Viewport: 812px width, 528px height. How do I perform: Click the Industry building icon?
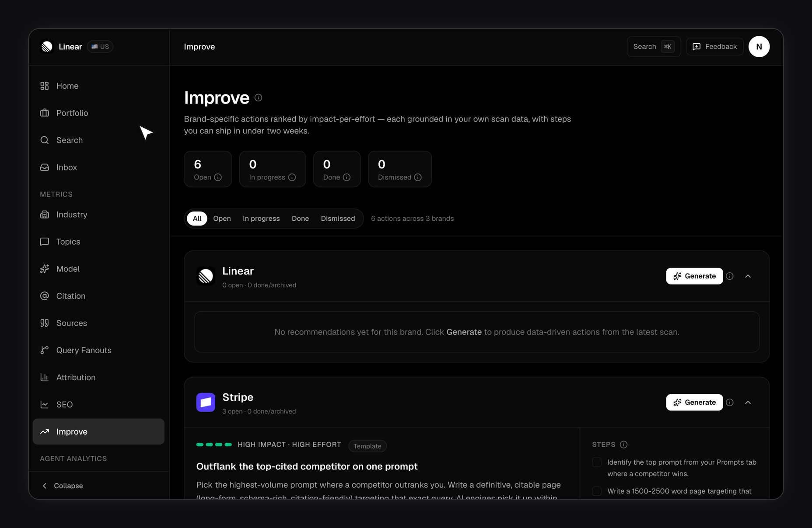(45, 215)
